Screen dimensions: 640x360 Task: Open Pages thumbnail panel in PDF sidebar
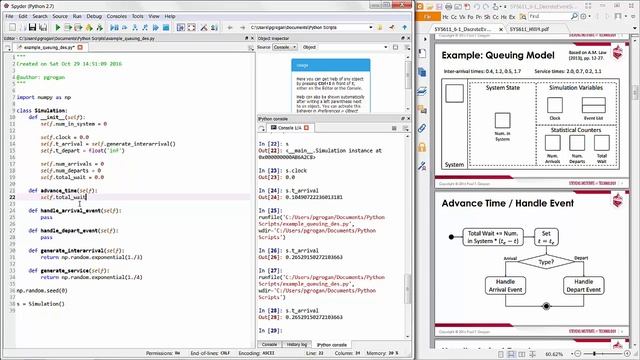point(422,72)
